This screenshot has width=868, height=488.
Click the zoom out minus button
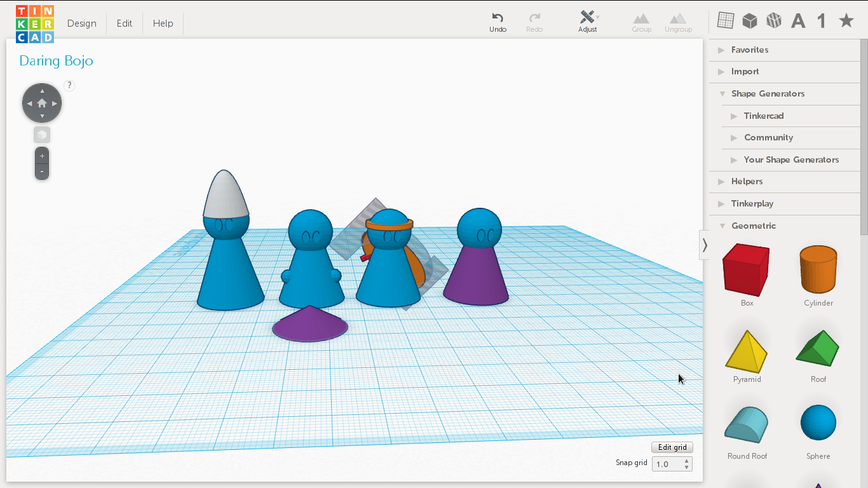point(42,171)
